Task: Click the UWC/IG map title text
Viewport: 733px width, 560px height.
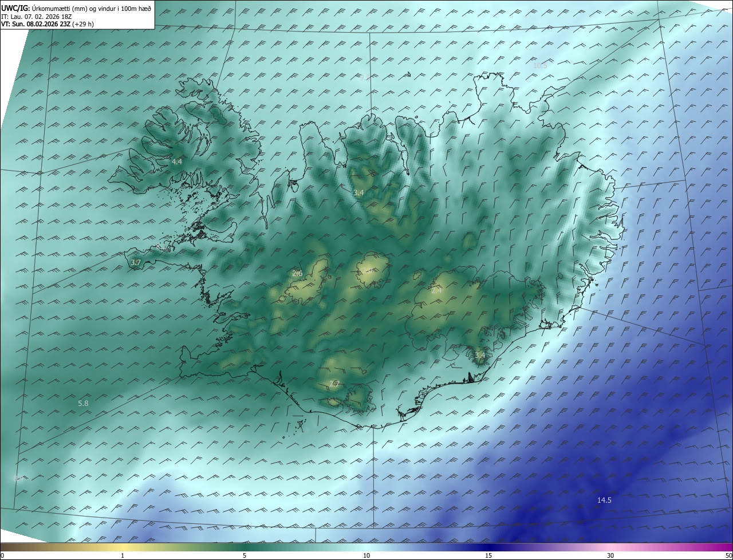Action: pyautogui.click(x=76, y=7)
